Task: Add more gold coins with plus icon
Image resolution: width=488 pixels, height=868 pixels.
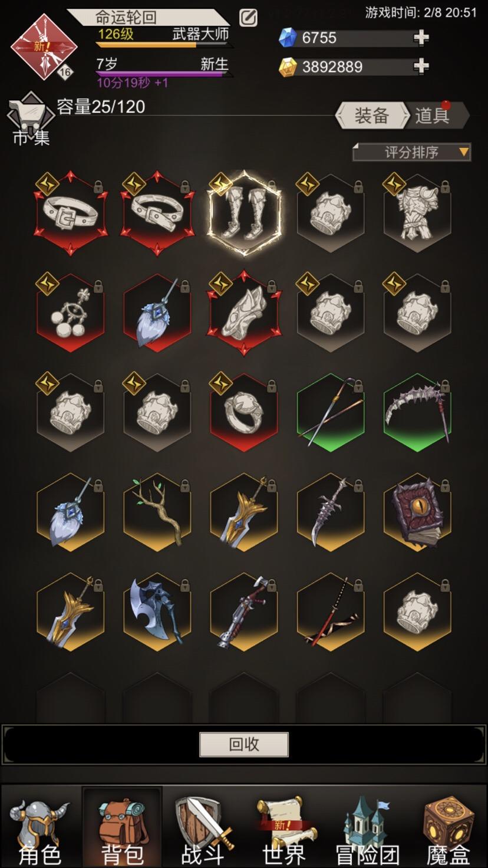Action: click(421, 66)
